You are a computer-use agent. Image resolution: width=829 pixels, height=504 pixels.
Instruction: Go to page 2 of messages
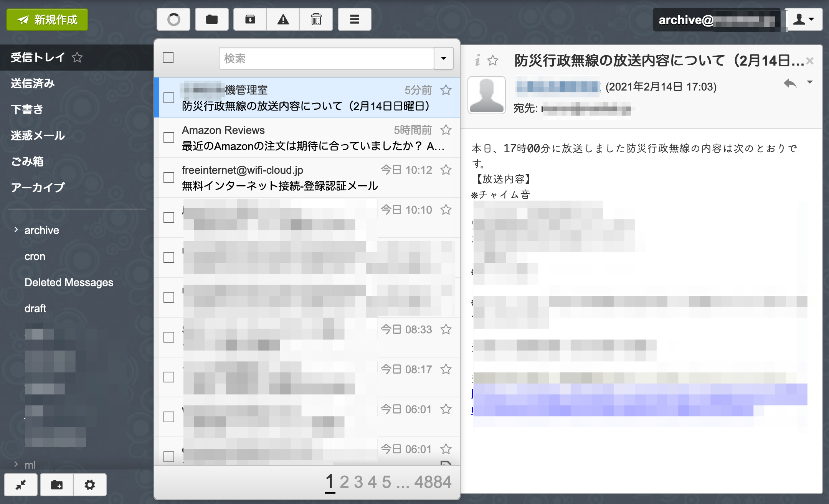tap(344, 482)
